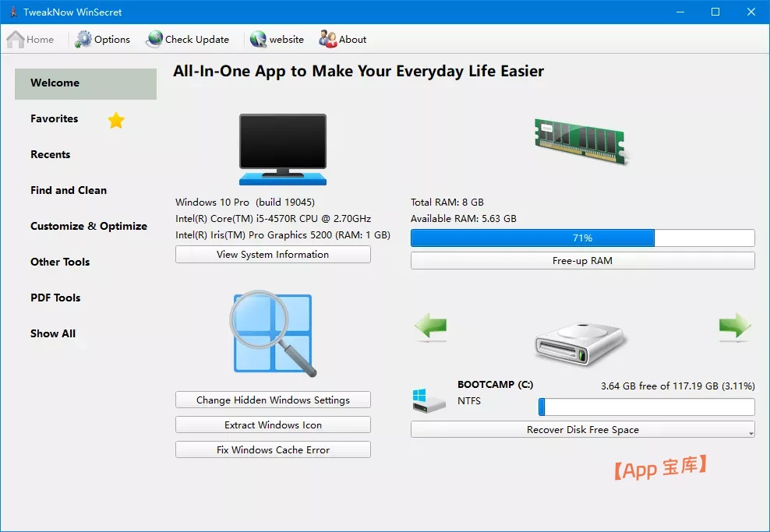Click the Check Update globe icon
This screenshot has width=770, height=532.
coord(154,40)
